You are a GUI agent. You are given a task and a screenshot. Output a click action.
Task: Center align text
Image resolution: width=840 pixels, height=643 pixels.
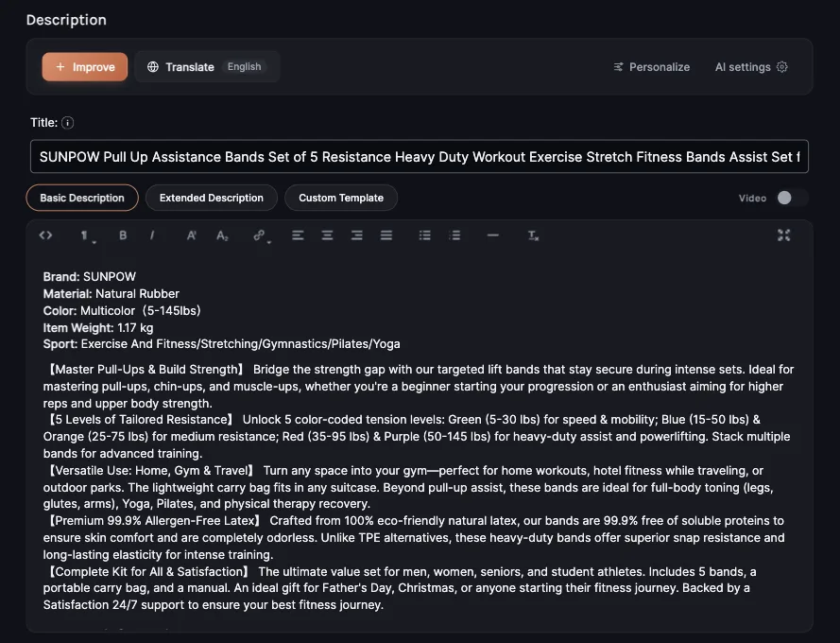(327, 235)
